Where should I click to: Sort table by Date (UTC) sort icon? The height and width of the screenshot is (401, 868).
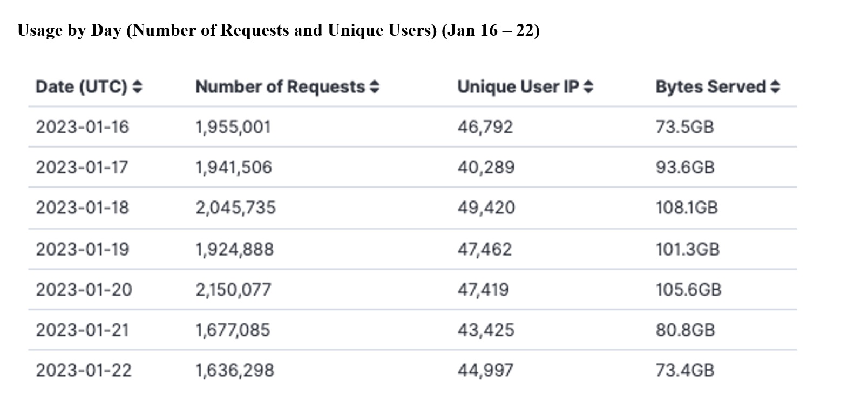coord(137,87)
